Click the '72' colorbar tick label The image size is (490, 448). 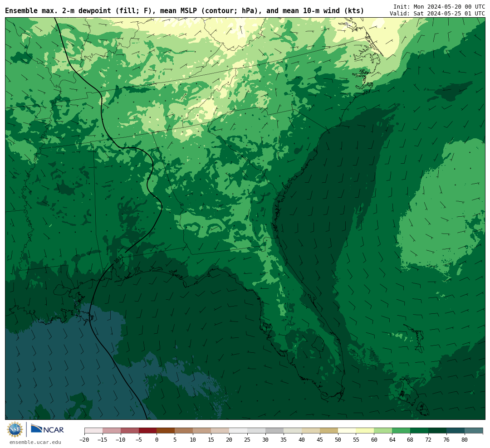coord(428,440)
